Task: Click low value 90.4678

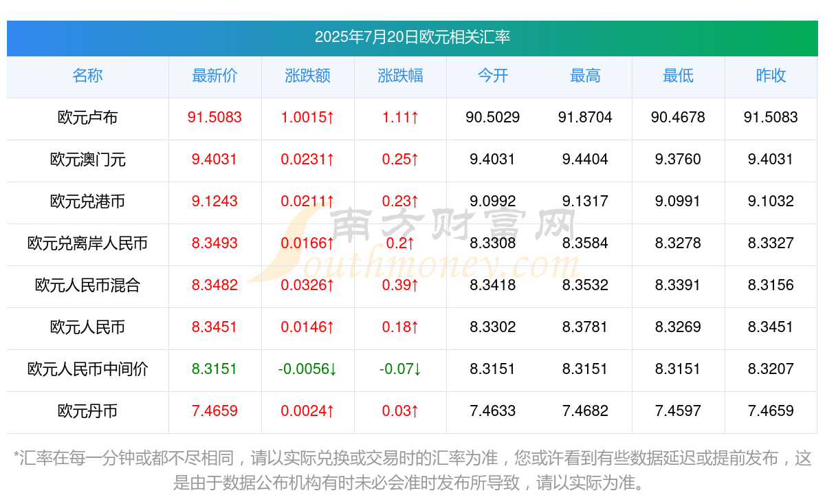Action: (x=678, y=118)
